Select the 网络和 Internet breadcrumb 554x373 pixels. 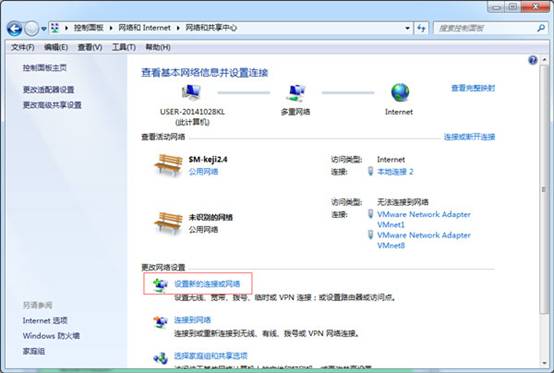point(144,28)
